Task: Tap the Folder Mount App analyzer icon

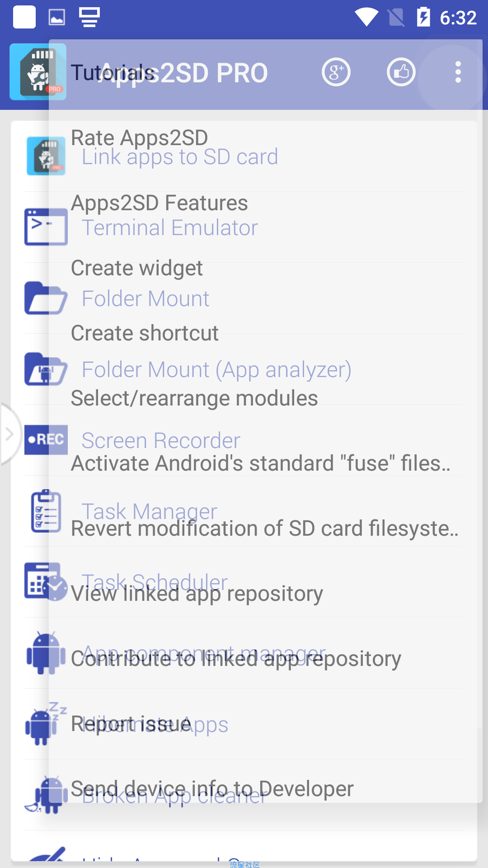Action: point(46,369)
